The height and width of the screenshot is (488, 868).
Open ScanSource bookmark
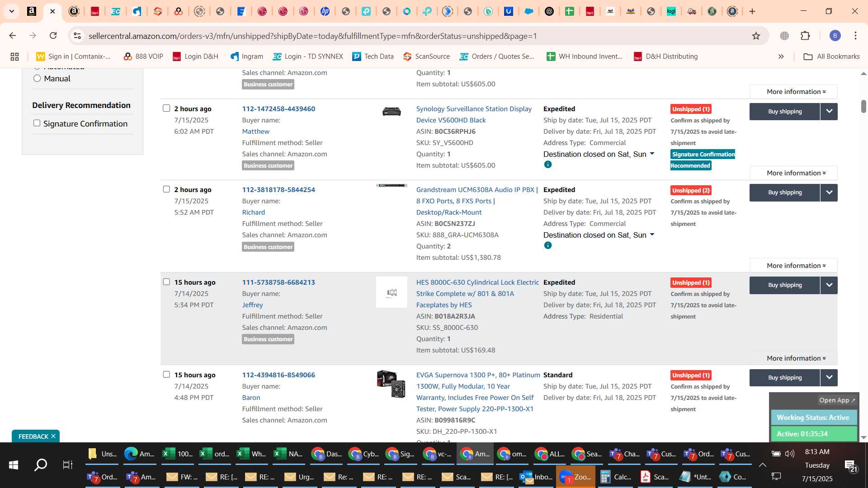pos(427,56)
